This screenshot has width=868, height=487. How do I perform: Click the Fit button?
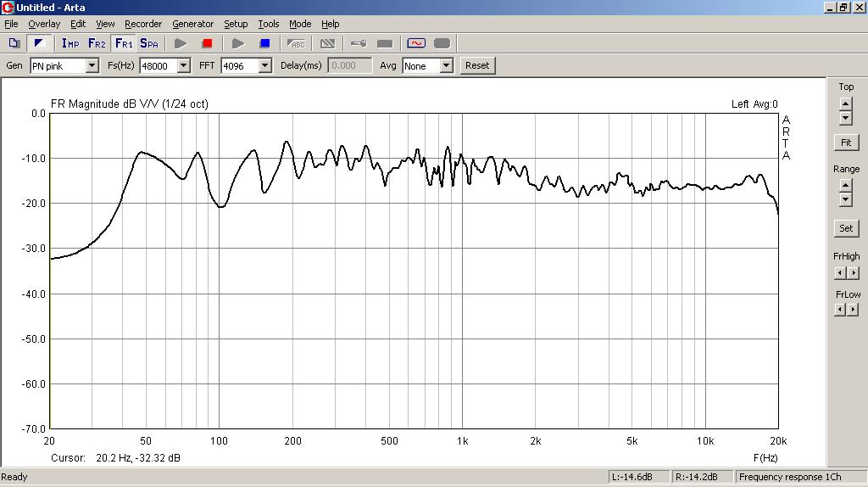tap(846, 143)
